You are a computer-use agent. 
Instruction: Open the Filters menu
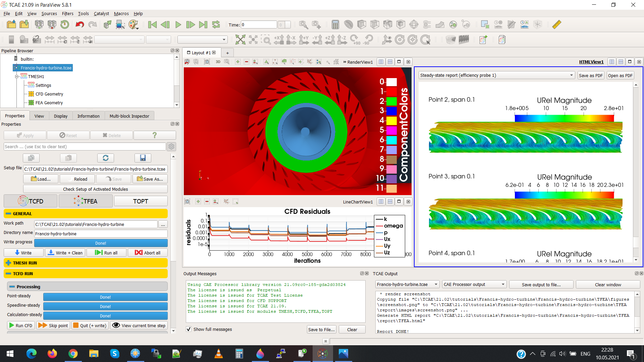tap(67, 13)
